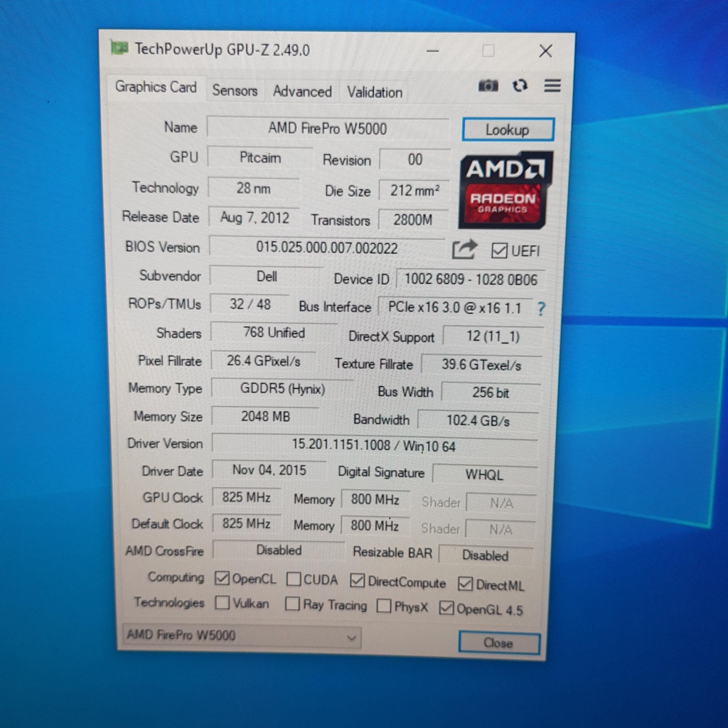
Task: Click the refresh icon in GPU-Z
Action: pos(520,86)
